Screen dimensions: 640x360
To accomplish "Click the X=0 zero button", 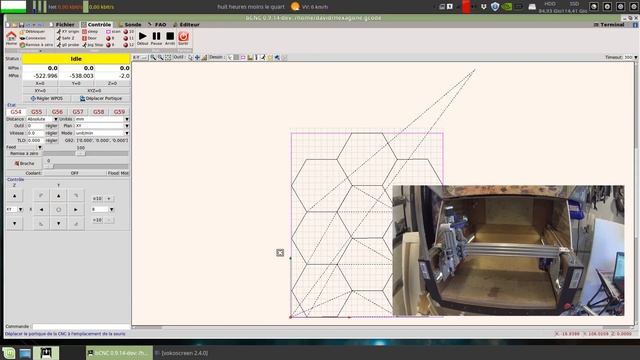I will point(40,83).
